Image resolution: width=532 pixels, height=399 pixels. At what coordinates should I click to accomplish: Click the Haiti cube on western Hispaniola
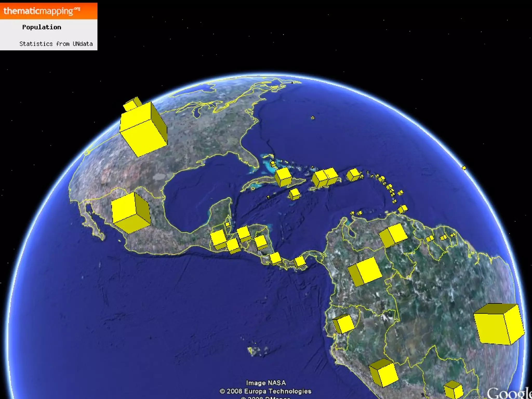click(320, 179)
